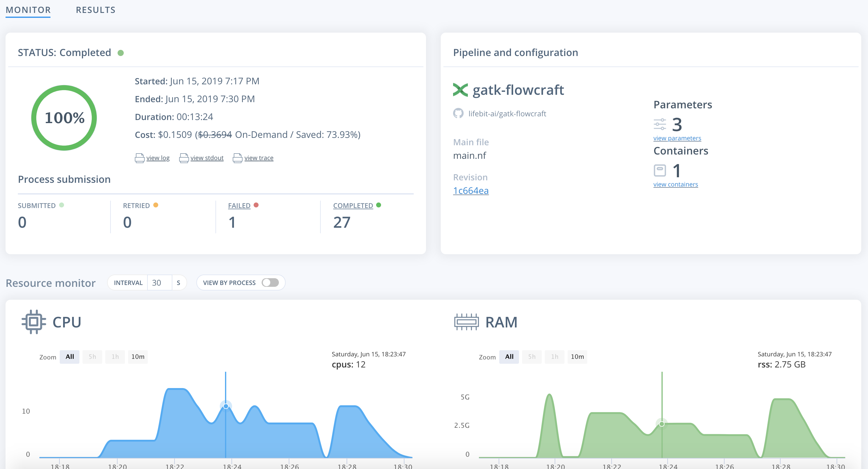Click the interval seconds input field
The width and height of the screenshot is (868, 469).
159,282
